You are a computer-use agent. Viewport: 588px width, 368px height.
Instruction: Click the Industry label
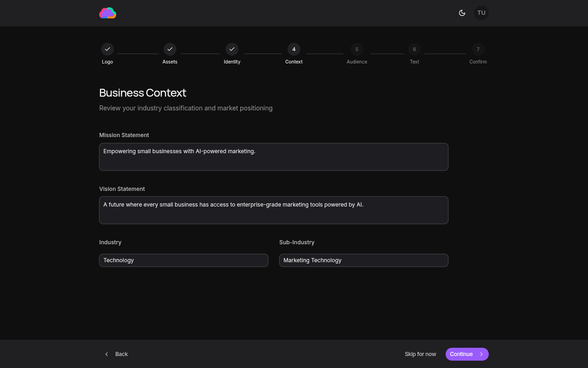click(110, 242)
